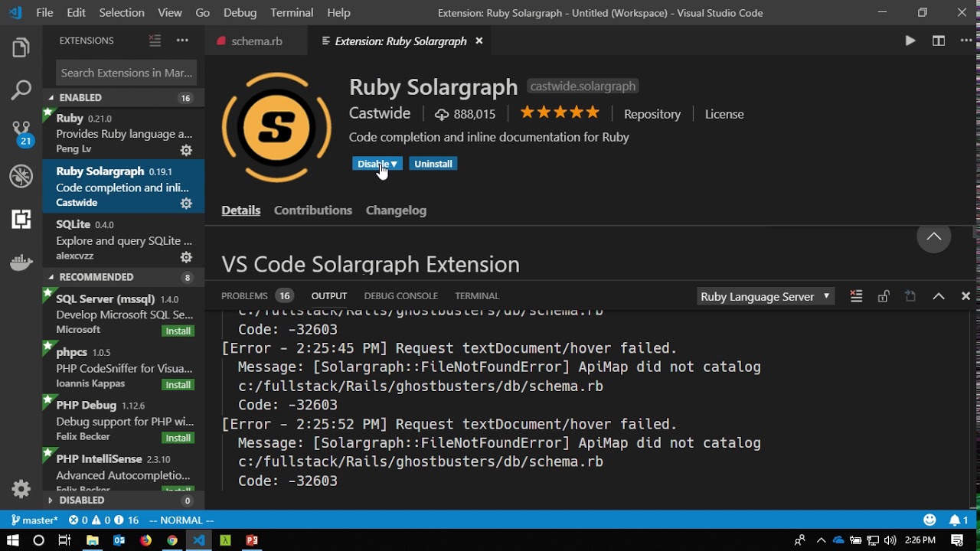Screen dimensions: 980x551
Task: Uninstall the Ruby Solargraph extension
Action: [x=433, y=164]
